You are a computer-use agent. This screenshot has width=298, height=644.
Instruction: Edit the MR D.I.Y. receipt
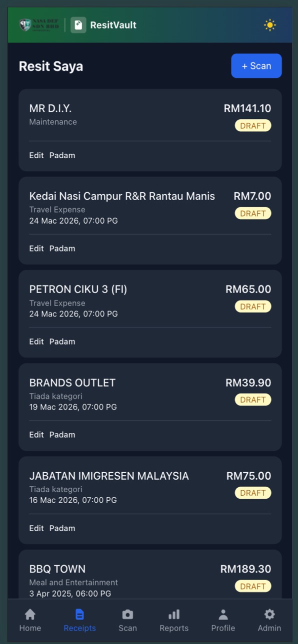point(36,155)
